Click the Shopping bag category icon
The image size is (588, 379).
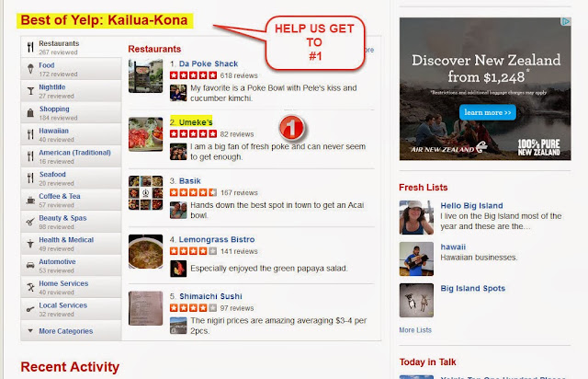pyautogui.click(x=30, y=112)
